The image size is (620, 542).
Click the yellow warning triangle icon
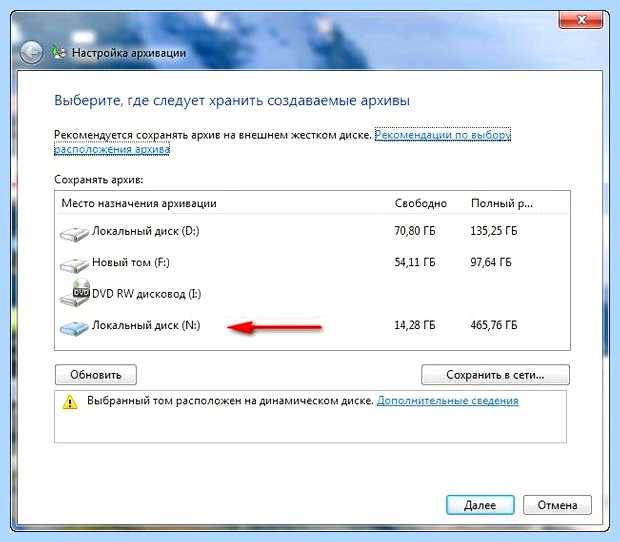70,402
